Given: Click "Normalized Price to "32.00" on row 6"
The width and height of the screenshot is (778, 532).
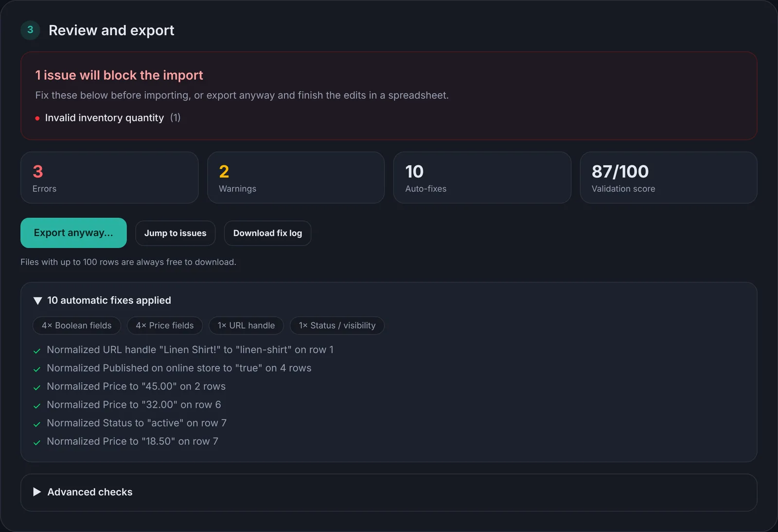Looking at the screenshot, I should pyautogui.click(x=134, y=405).
